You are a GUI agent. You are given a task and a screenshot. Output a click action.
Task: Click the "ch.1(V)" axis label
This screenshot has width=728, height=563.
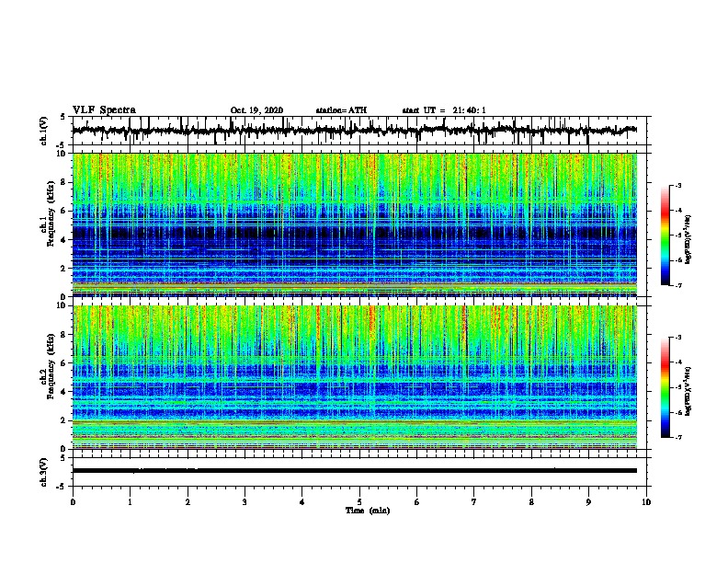44,131
